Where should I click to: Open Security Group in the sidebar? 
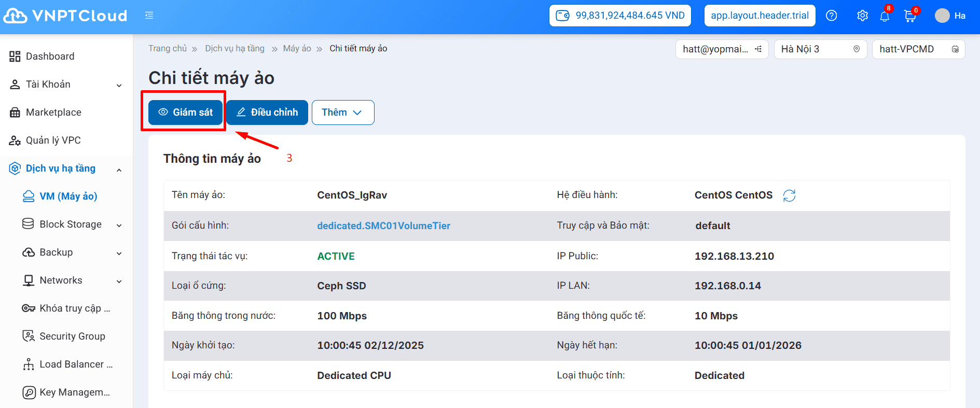coord(72,336)
